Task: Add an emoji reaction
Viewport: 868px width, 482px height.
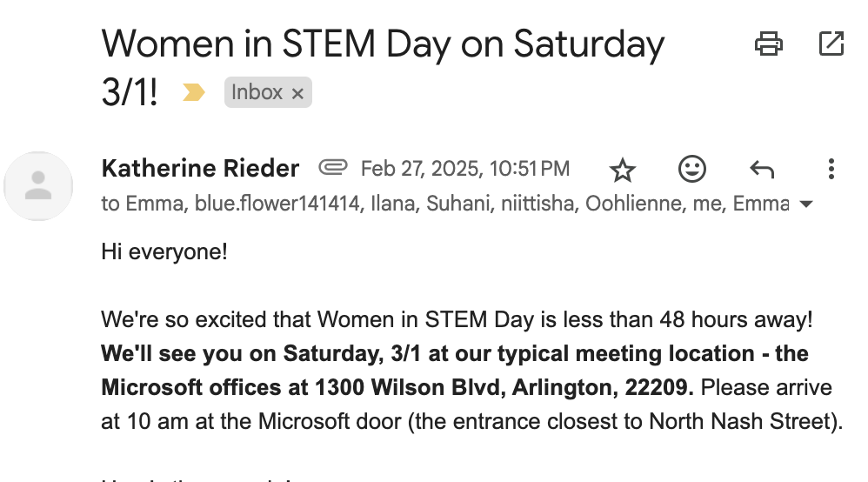Action: [692, 169]
